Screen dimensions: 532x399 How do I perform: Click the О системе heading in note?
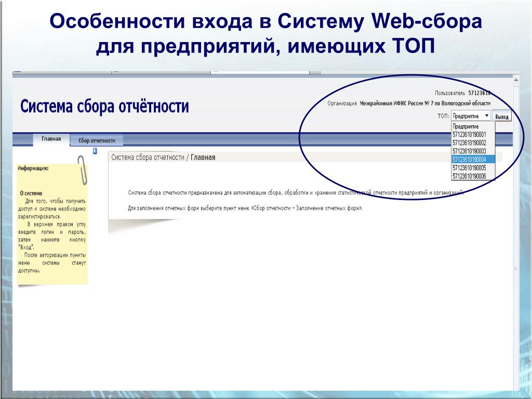coord(31,193)
